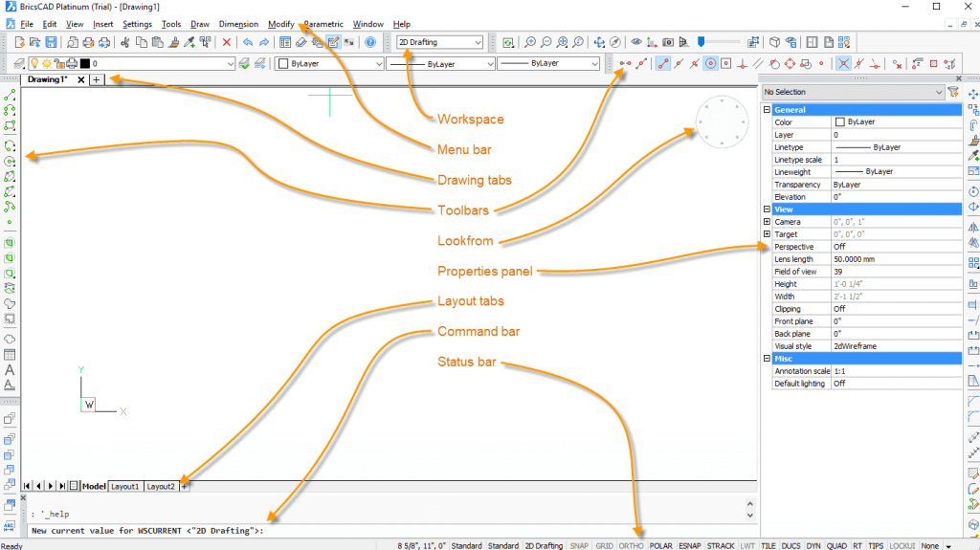This screenshot has width=980, height=550.
Task: Open the Parametric menu
Action: click(323, 24)
